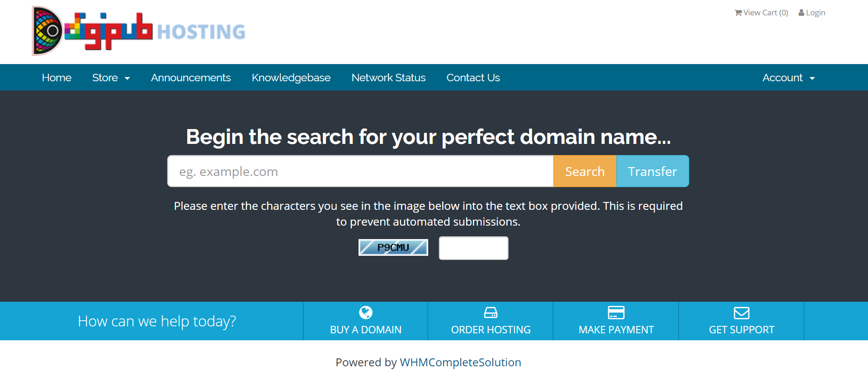Click the credit card icon above Make Payment
This screenshot has width=868, height=370.
616,312
